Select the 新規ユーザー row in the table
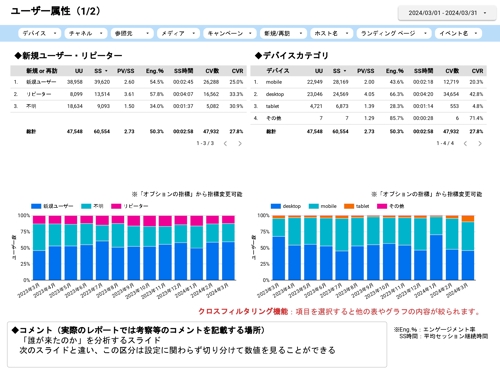Viewport: 500px width, 375px height. coord(128,82)
